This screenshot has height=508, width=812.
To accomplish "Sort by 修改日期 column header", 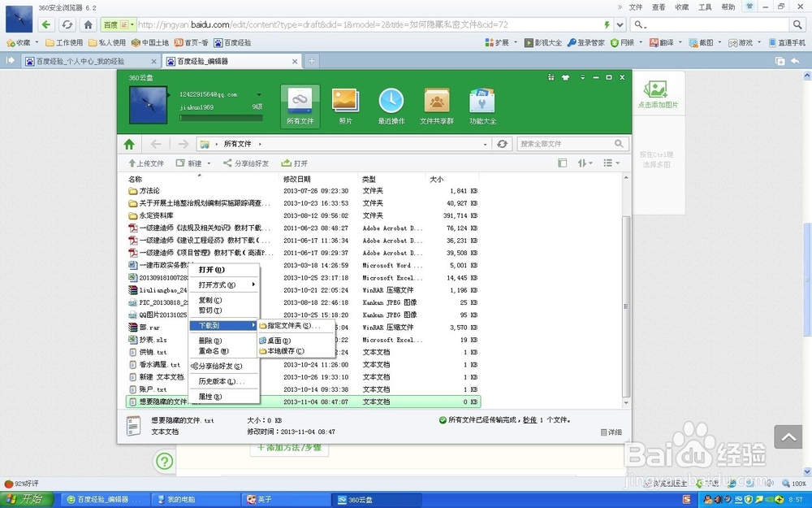I will point(297,179).
